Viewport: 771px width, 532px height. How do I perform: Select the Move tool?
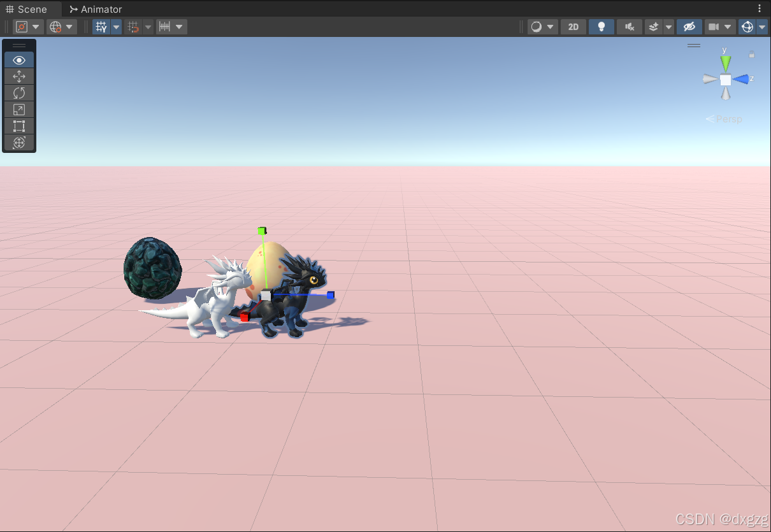click(x=19, y=76)
